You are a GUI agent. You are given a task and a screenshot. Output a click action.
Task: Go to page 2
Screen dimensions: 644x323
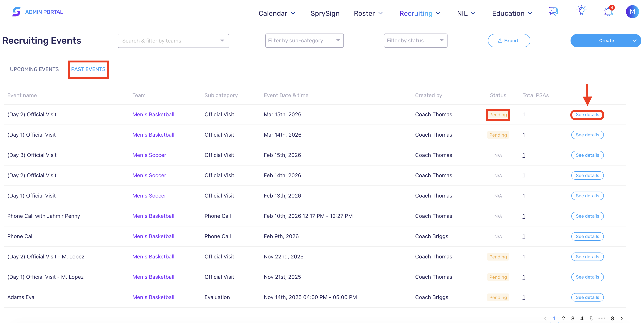563,318
